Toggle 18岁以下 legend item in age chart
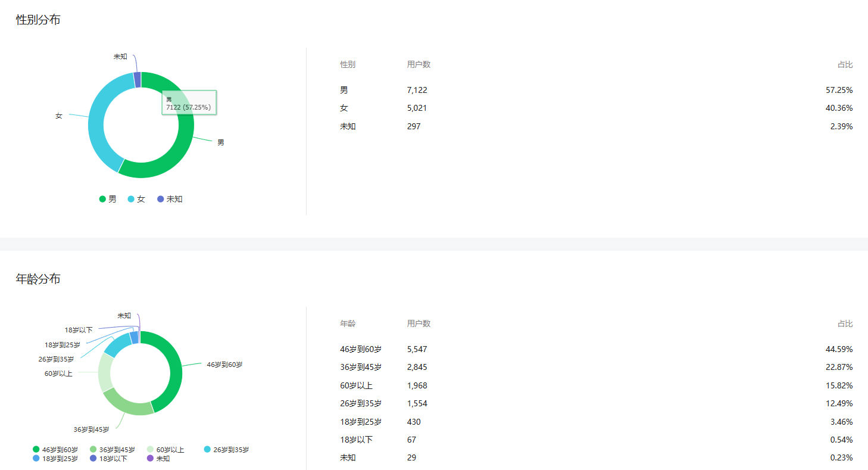Screen dimensions: 868x470 click(108, 459)
